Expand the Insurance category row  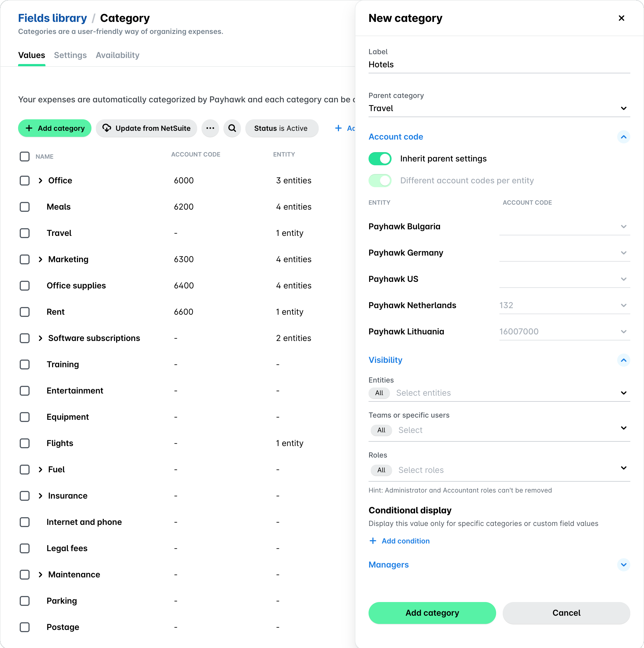point(40,495)
